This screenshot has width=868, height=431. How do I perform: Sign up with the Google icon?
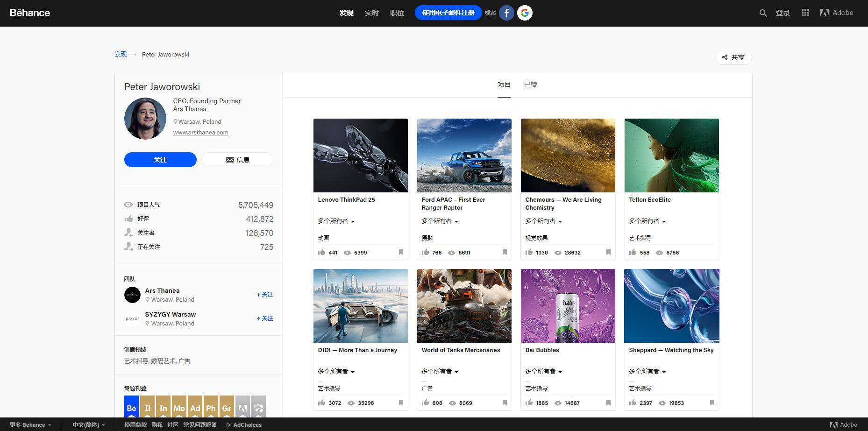525,13
